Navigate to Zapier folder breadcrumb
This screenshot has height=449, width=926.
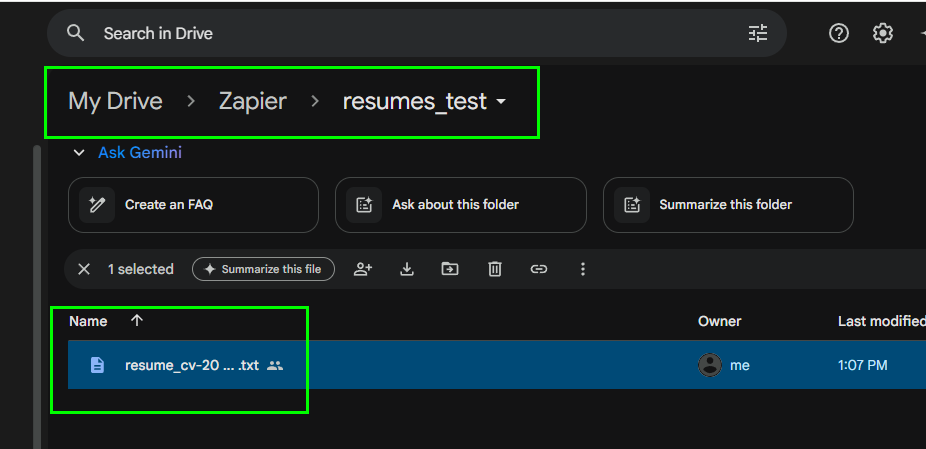pos(253,102)
